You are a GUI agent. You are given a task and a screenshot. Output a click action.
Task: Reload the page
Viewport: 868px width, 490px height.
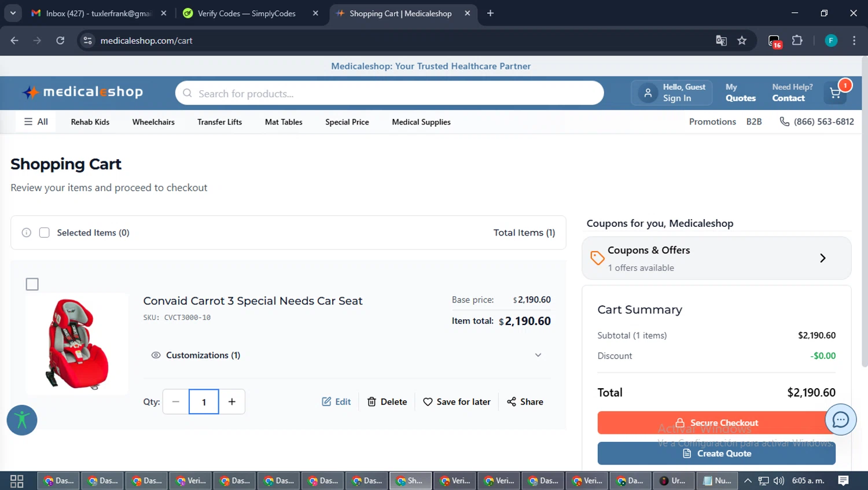tap(60, 40)
